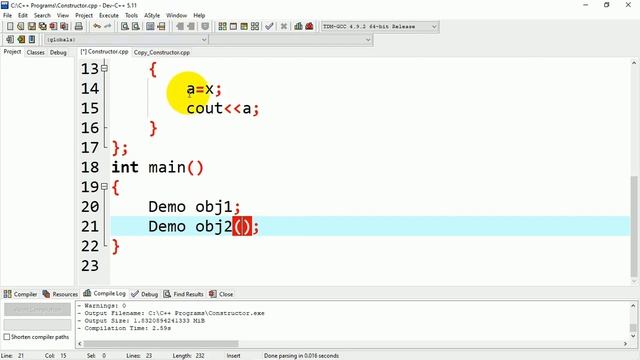
Task: Click the Close All files toolbar icon
Action: tap(64, 27)
